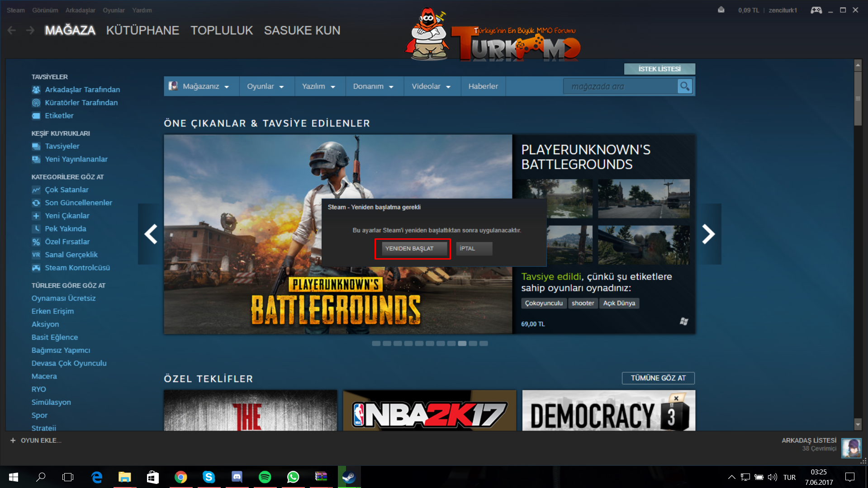Browse Yeni Çıkanlar category
Image resolution: width=868 pixels, height=488 pixels.
67,216
